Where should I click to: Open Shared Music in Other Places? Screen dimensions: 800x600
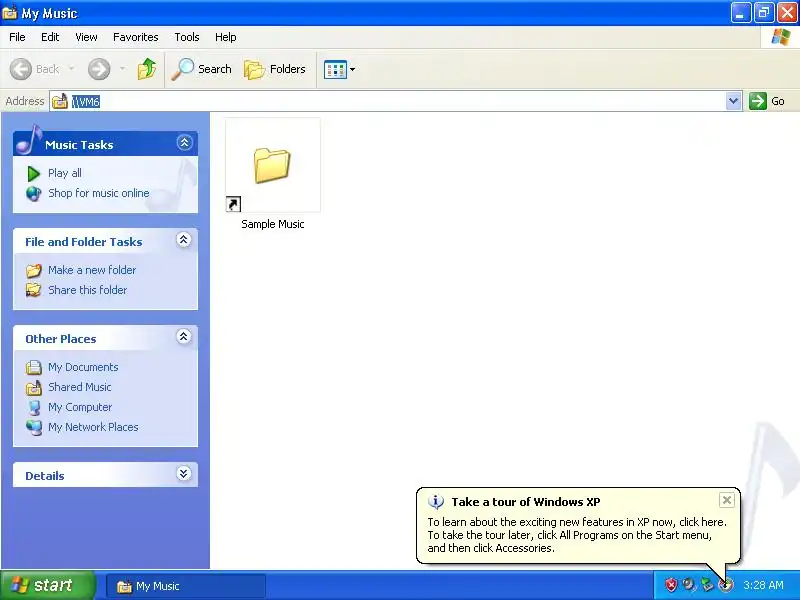pos(80,387)
